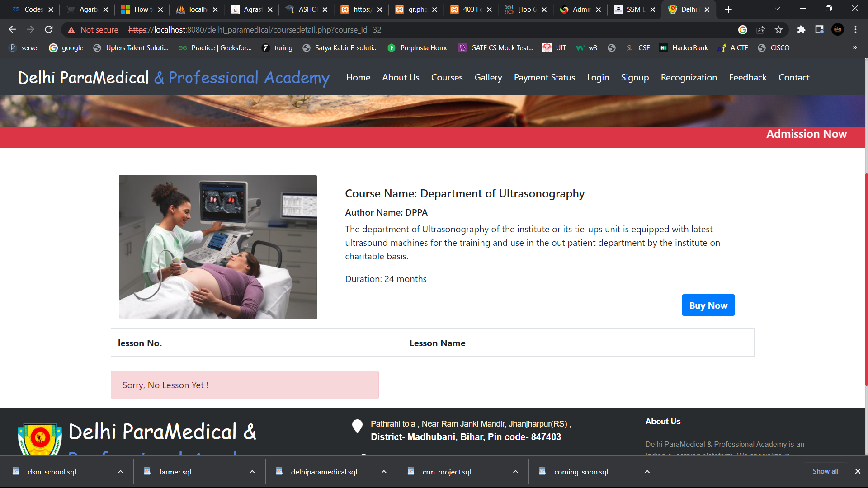Open the CSE bookmark
Screen dimensions: 868x488
click(x=638, y=47)
